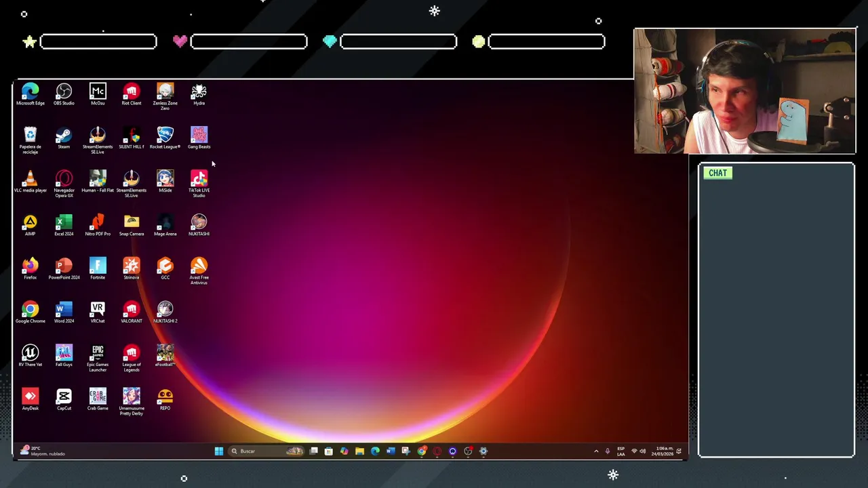Select Papelera de reciclaje icon
The width and height of the screenshot is (868, 488).
click(x=30, y=140)
